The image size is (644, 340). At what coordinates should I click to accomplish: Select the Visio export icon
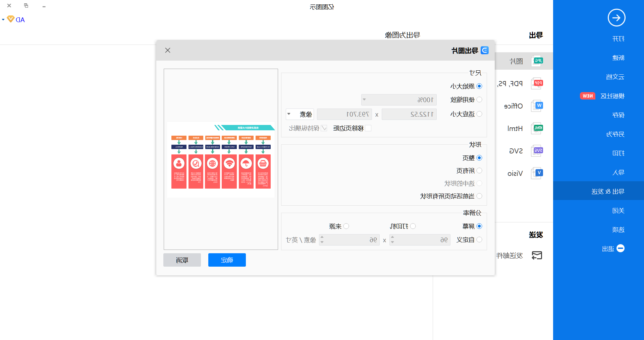(537, 173)
